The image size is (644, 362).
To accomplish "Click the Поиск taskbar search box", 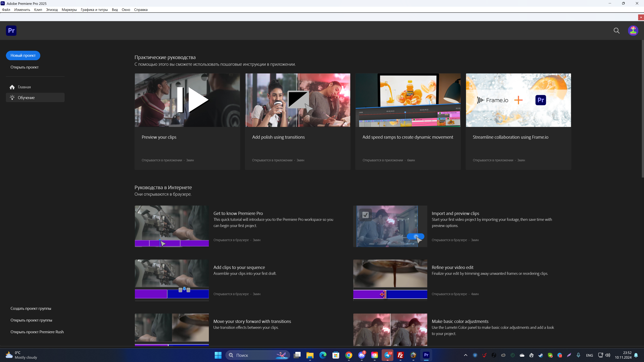I will tap(257, 355).
